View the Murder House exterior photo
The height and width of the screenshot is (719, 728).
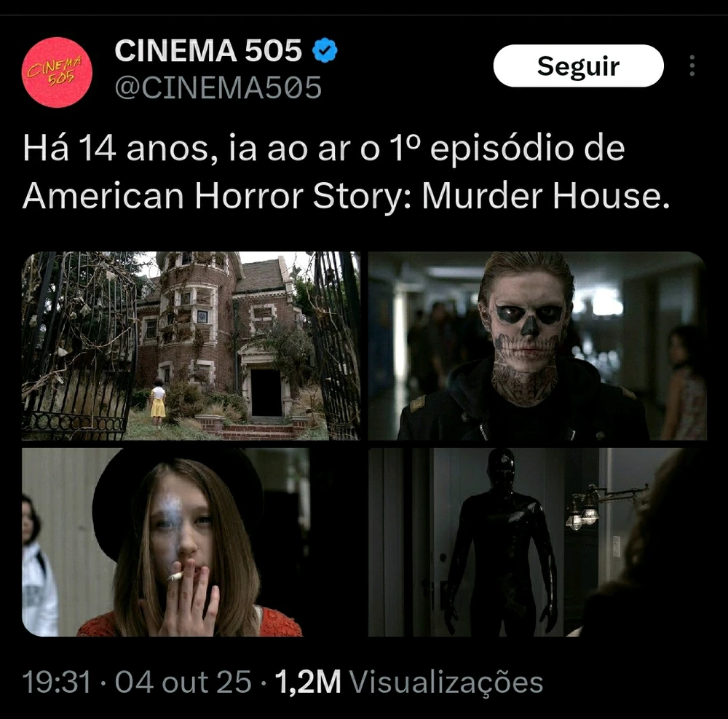click(x=191, y=346)
